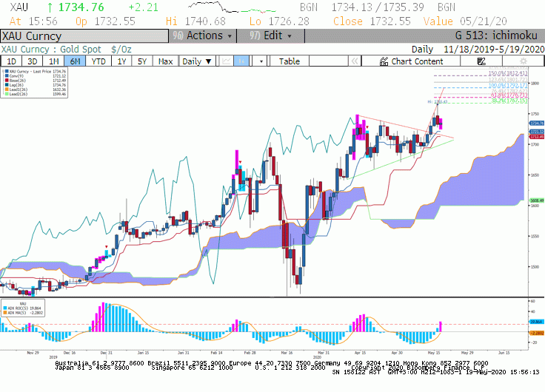Open chart style dropdown arrow

(261, 61)
